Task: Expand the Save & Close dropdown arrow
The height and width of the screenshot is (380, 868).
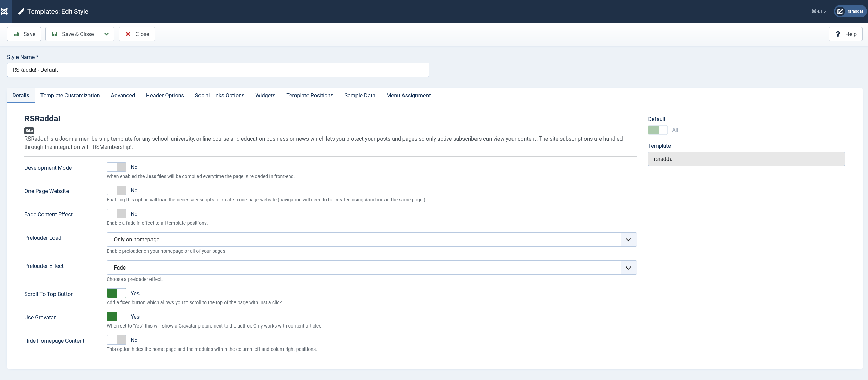Action: coord(106,34)
